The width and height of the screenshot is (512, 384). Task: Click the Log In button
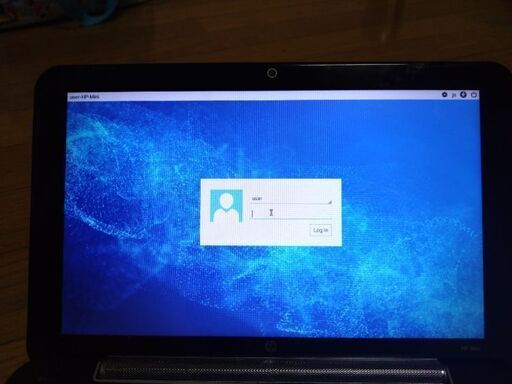[321, 230]
